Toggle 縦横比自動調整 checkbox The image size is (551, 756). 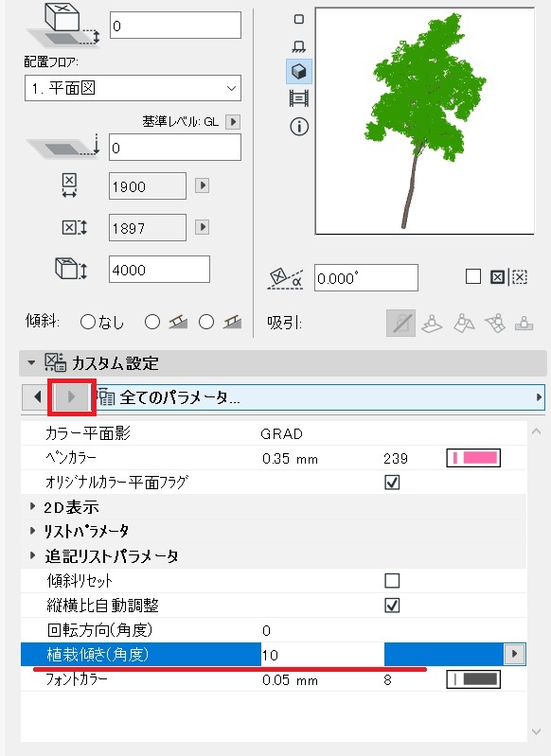pyautogui.click(x=392, y=606)
